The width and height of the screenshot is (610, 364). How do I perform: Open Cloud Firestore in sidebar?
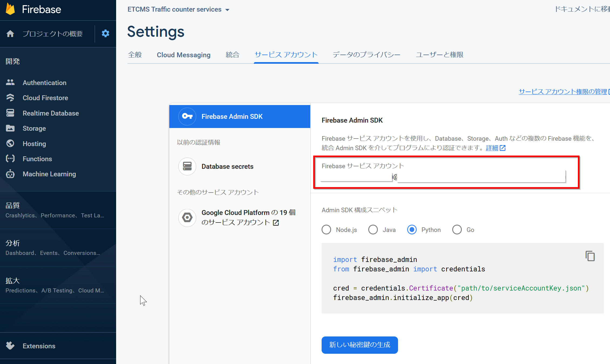coord(45,98)
